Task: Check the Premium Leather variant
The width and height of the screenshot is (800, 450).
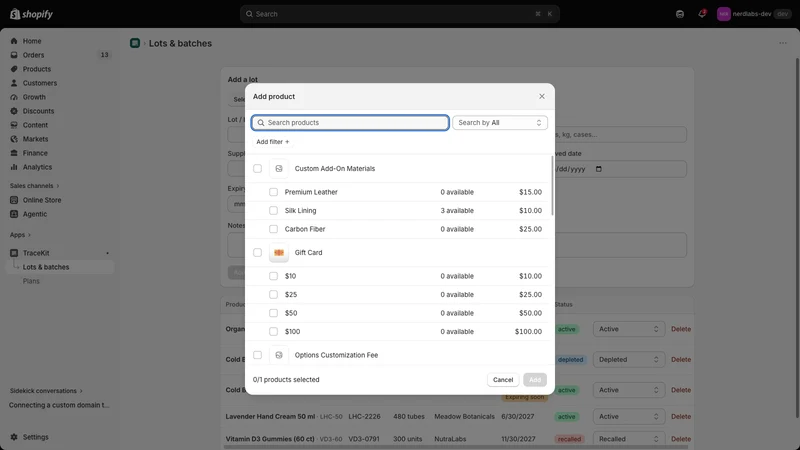Action: 273,192
